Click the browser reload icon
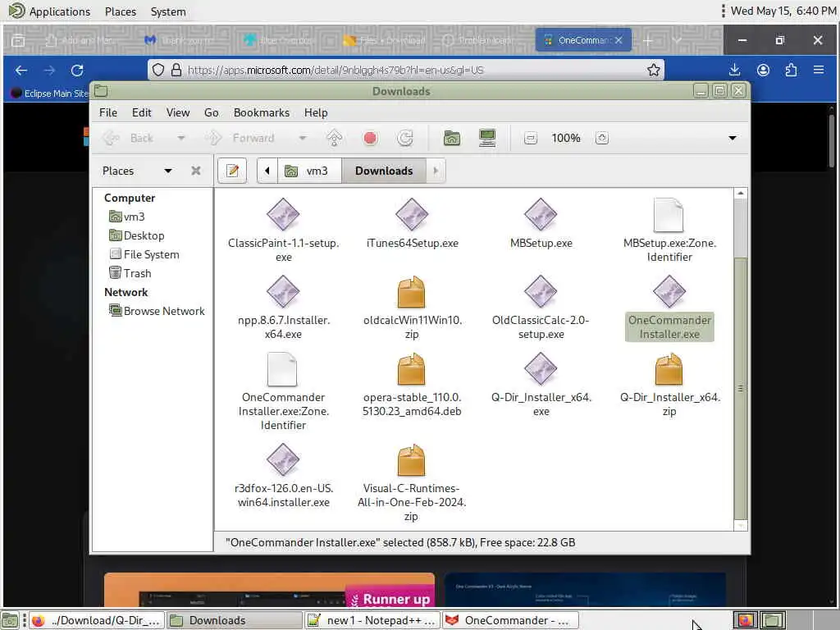840x630 pixels. click(77, 71)
